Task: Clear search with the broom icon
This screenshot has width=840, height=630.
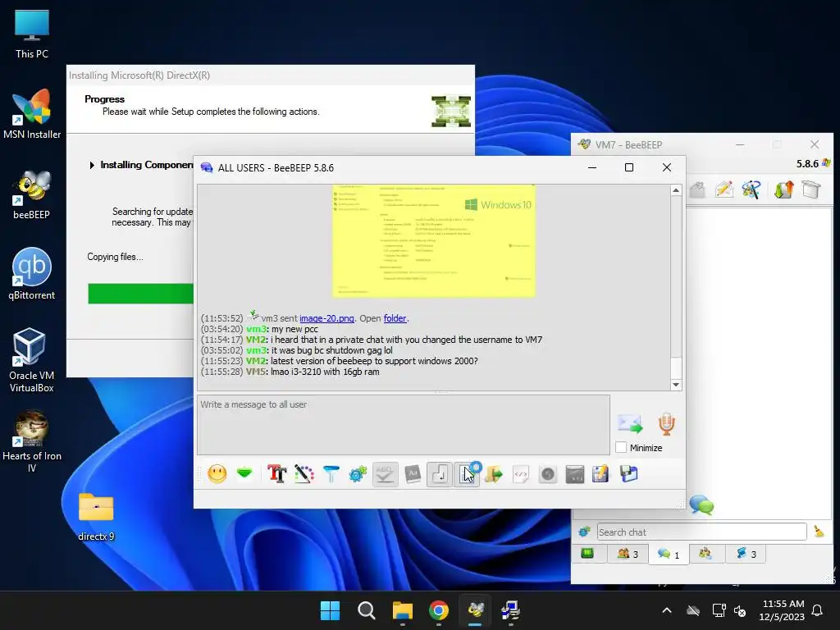Action: (819, 532)
